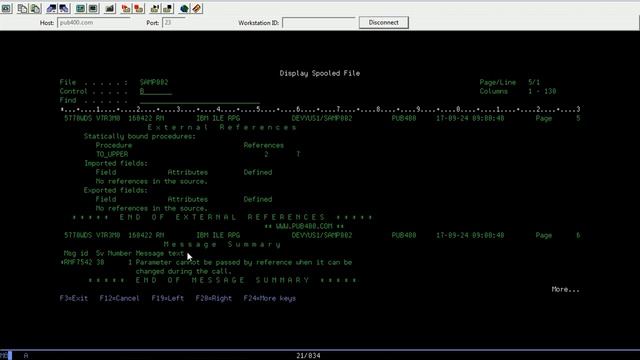The width and height of the screenshot is (640, 360).
Task: Click the print screen toolbar icon
Action: coord(7,8)
